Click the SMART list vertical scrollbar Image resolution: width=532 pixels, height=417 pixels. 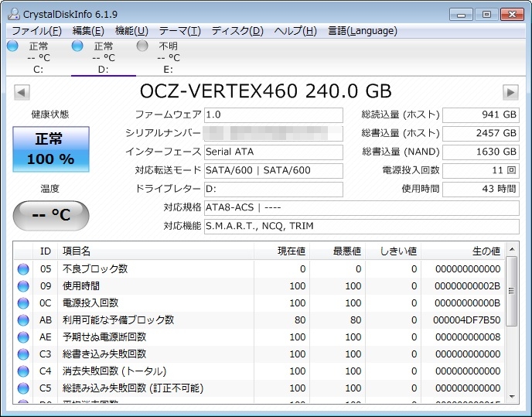(x=511, y=325)
